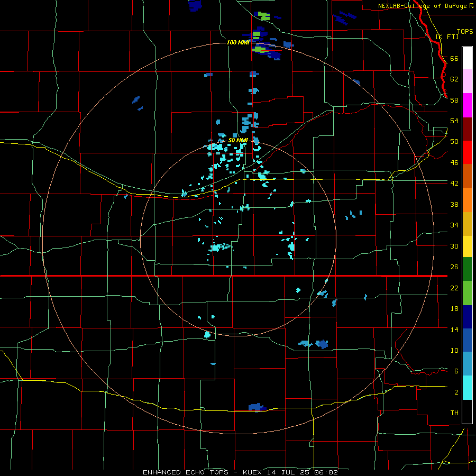The width and height of the screenshot is (476, 476).
Task: Pick the dark red (maroon) legend segment
Action: [x=467, y=129]
